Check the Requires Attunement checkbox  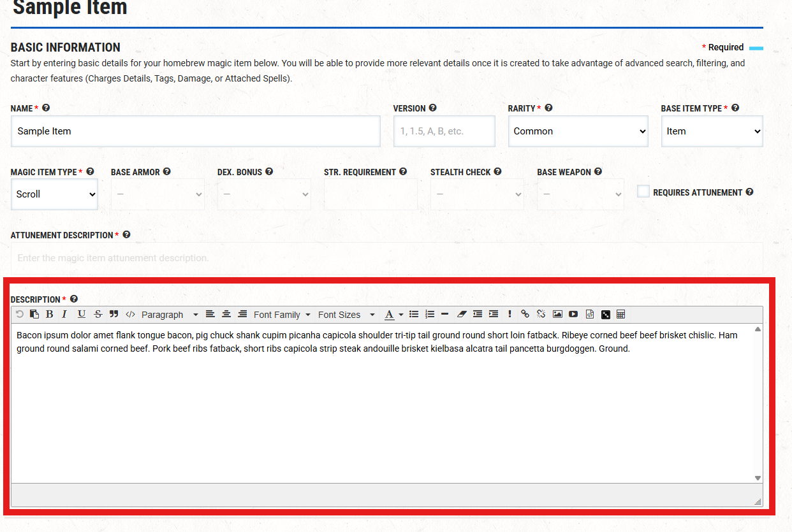643,192
